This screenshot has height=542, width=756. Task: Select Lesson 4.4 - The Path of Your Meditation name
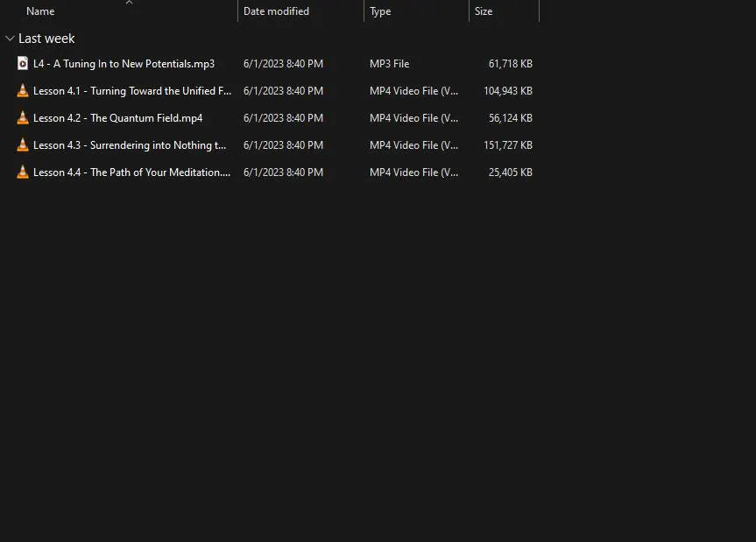point(131,172)
